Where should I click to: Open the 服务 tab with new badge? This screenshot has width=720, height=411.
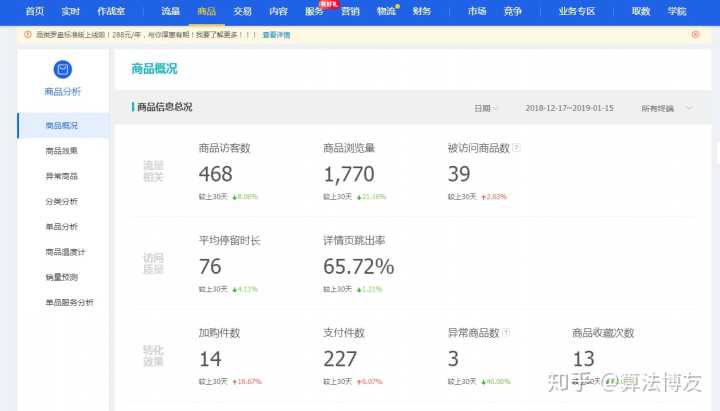314,11
